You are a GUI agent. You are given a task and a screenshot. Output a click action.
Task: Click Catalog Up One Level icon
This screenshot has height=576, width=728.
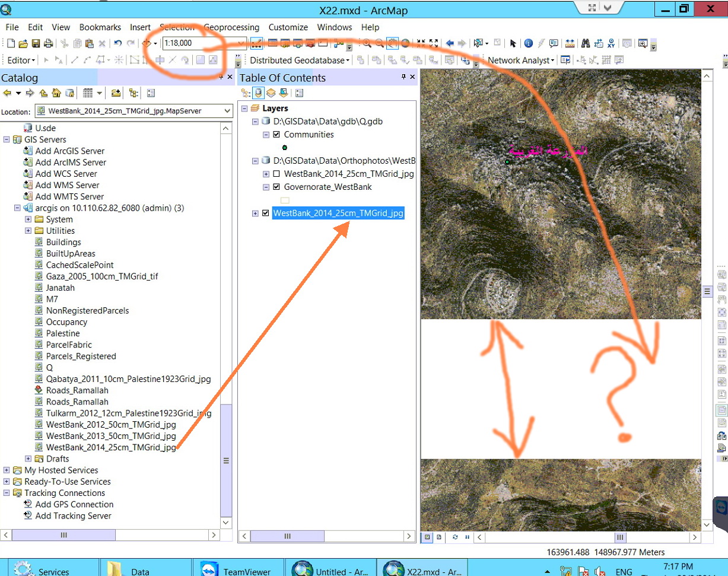(x=43, y=93)
